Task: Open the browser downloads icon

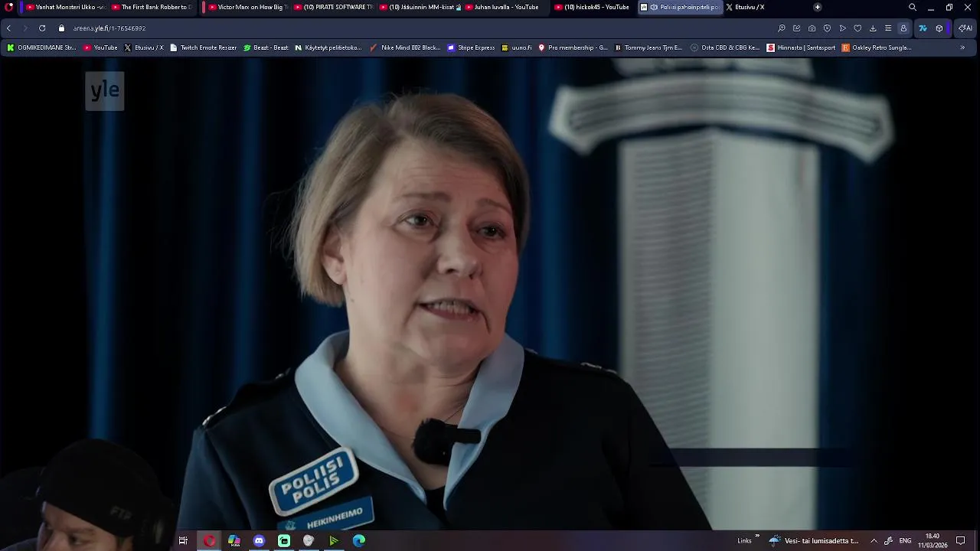Action: click(x=873, y=28)
